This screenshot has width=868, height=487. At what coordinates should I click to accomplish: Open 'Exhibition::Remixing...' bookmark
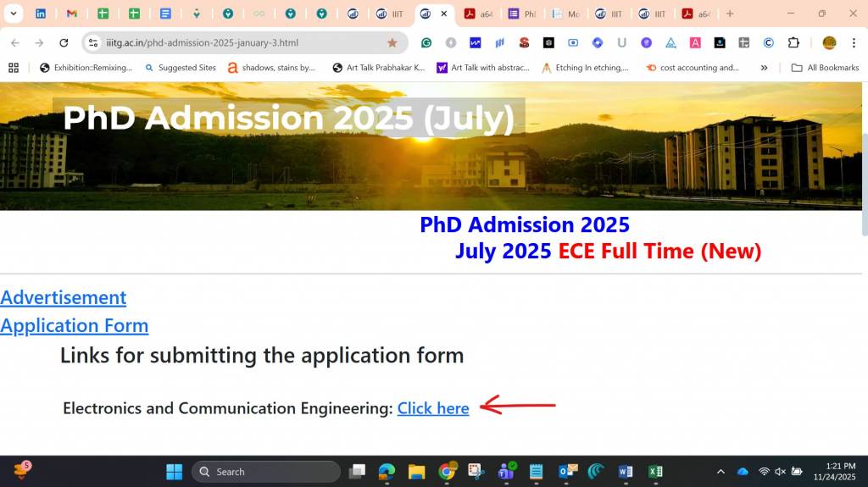(x=86, y=68)
